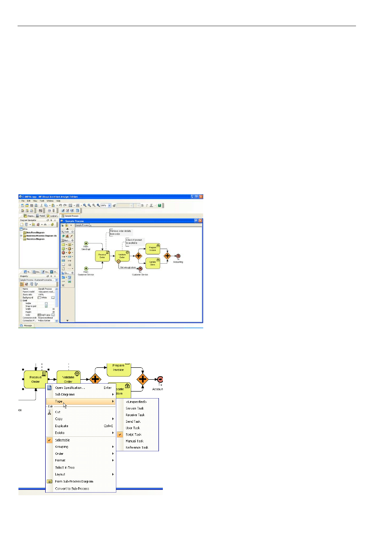
Task: Click the Bold formatting toolbar icon
Action: coord(142,205)
